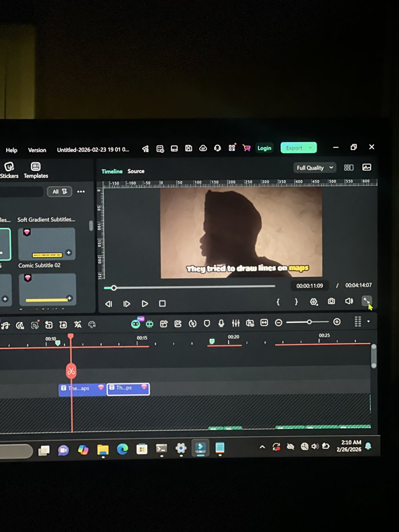Show hidden tray icons chevron

[262, 447]
